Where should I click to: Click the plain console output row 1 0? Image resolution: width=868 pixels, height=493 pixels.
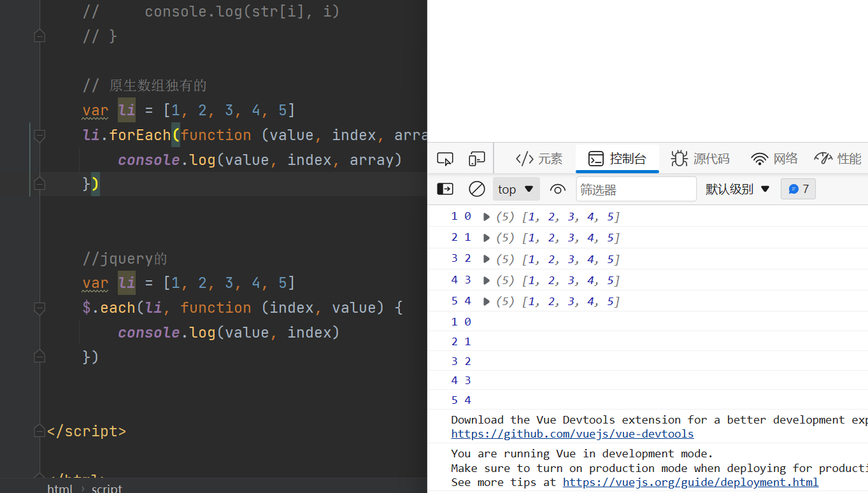pos(648,322)
